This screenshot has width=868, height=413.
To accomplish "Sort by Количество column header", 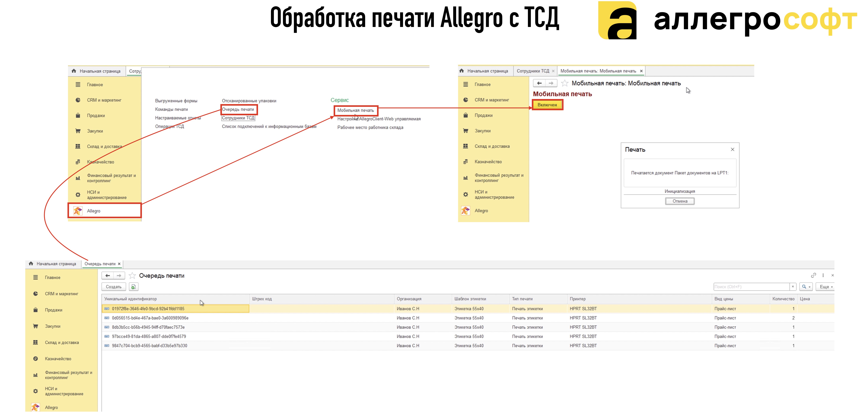I will [x=783, y=299].
